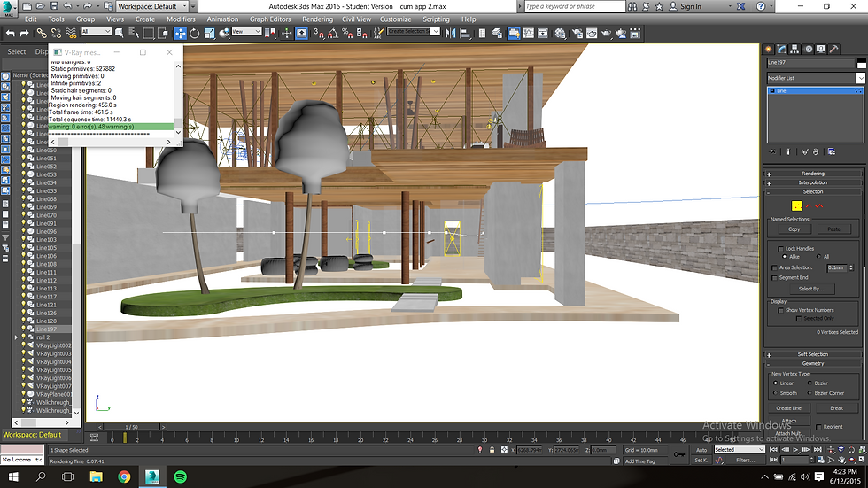Activate the Select and Uniform Scale tool
This screenshot has height=488, width=868.
pos(209,34)
